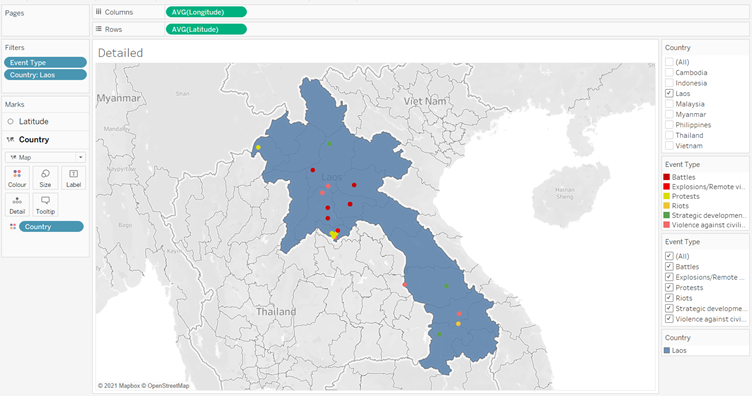Open the Label marks card
The image size is (752, 396).
(73, 178)
